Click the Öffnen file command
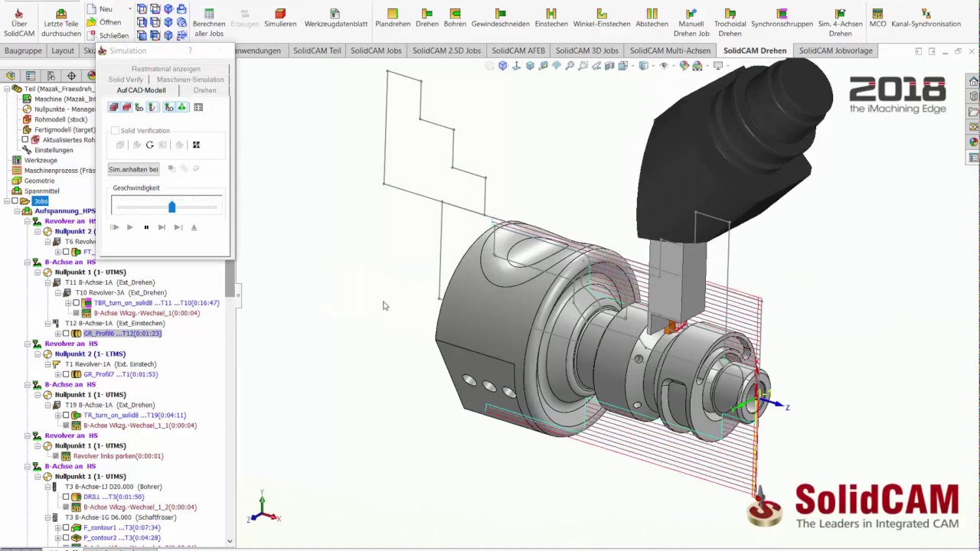Viewport: 980px width, 551px height. tap(103, 22)
